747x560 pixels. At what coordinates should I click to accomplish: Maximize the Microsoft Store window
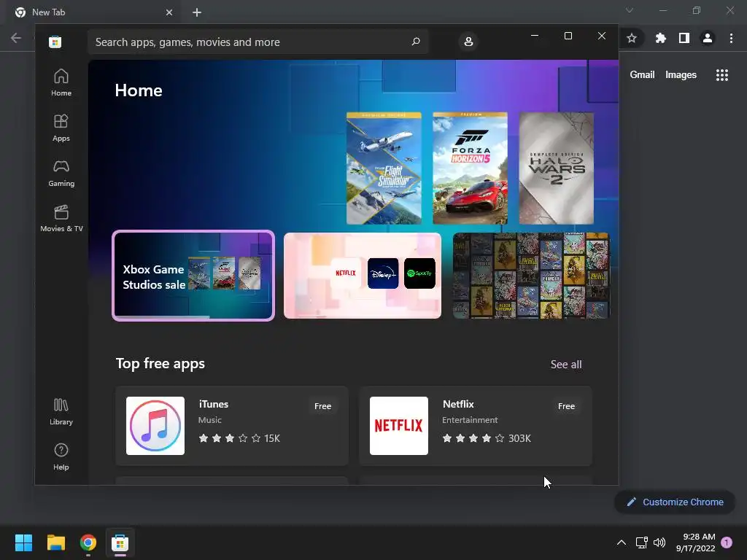coord(568,36)
